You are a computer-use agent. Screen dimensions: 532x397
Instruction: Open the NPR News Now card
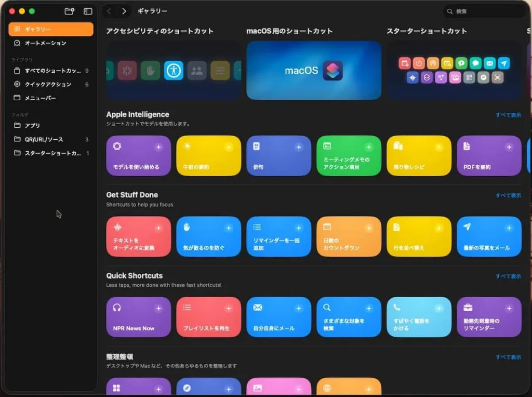[x=138, y=317]
